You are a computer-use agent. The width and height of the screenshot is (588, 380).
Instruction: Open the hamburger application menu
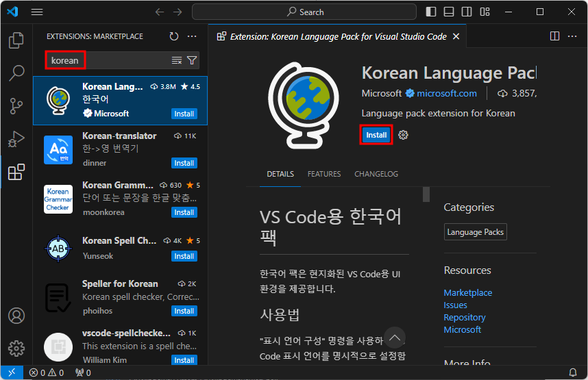coord(37,12)
